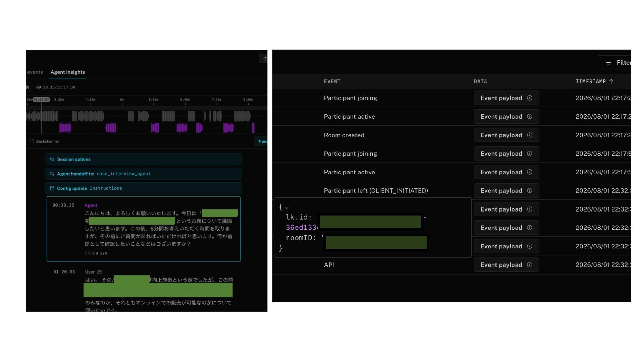Open Event payload for the API row
Screen dimensions: 644x362
(506, 265)
